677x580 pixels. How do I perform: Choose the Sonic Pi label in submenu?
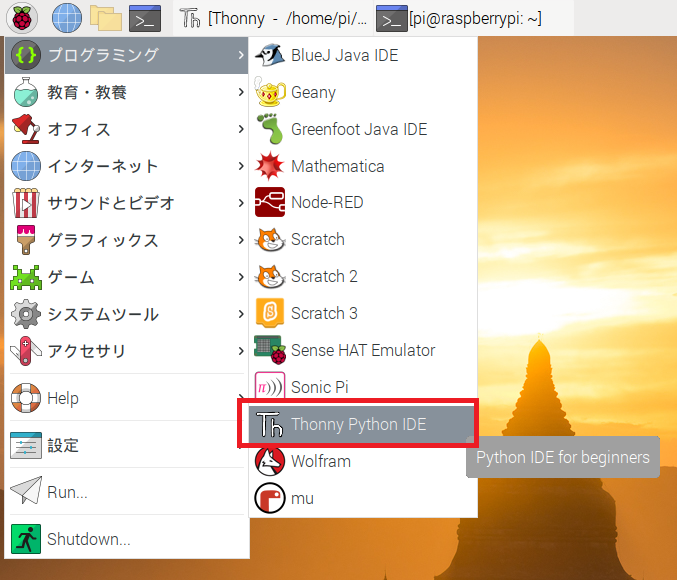tap(320, 387)
